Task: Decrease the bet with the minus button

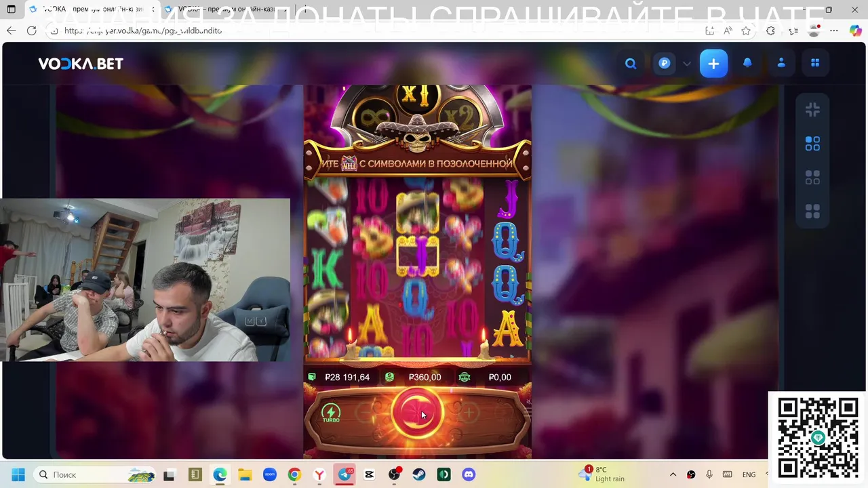Action: (x=367, y=413)
